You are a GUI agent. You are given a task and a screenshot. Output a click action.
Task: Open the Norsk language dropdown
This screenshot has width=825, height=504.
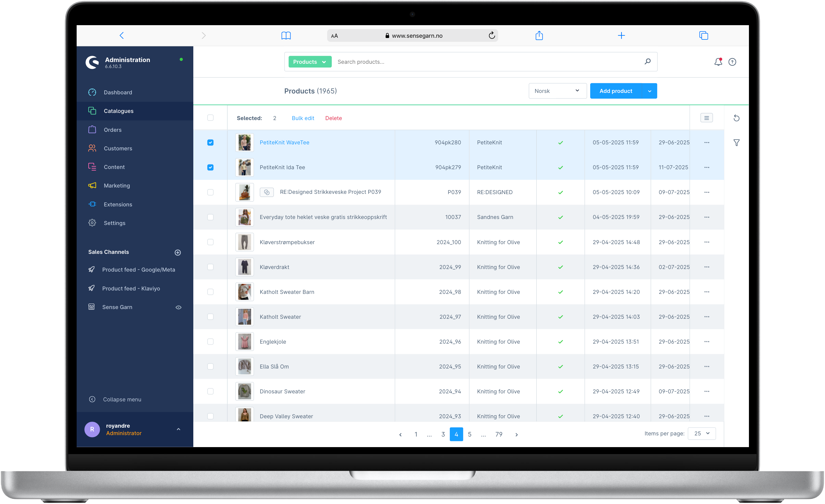click(x=557, y=91)
